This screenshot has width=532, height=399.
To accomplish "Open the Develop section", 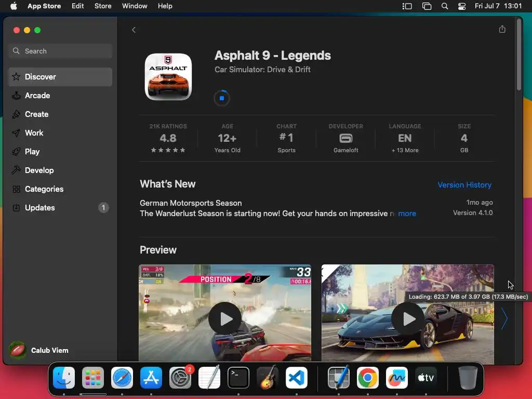I will click(x=60, y=170).
